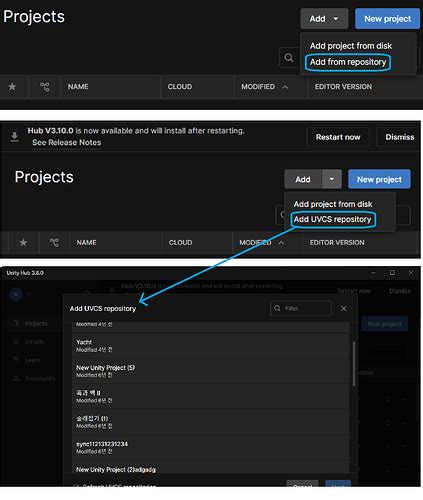Maximize the Unity Hub 3.8.0 window
The height and width of the screenshot is (500, 423).
[392, 273]
